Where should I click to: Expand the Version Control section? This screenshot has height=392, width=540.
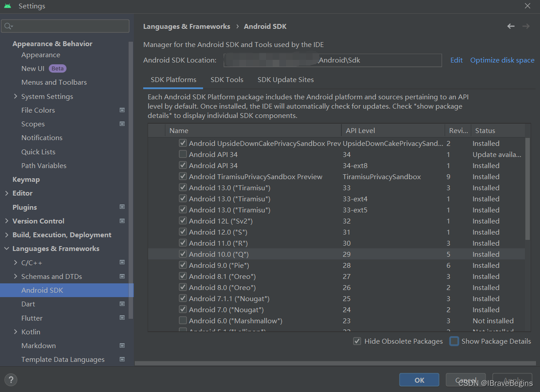click(7, 221)
